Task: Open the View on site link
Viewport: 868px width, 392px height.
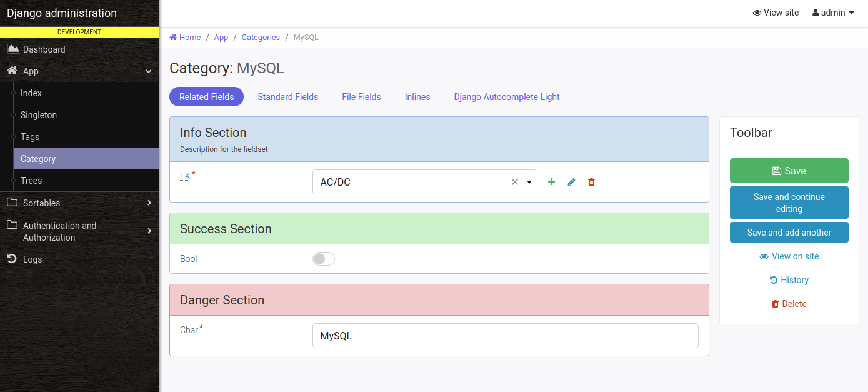Action: [789, 256]
